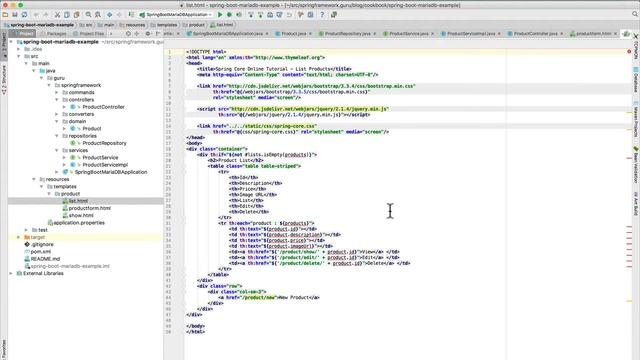Click the red error indicator atop editor
The height and width of the screenshot is (360, 640).
click(629, 51)
